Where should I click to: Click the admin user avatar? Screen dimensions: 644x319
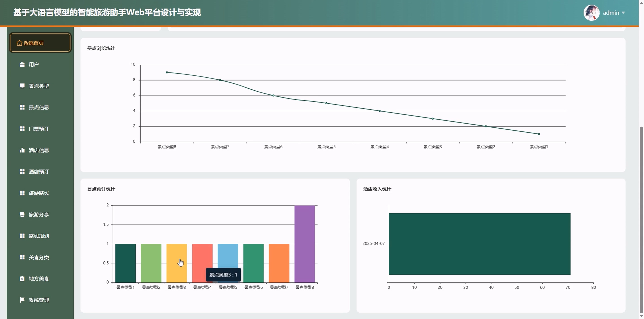tap(591, 13)
